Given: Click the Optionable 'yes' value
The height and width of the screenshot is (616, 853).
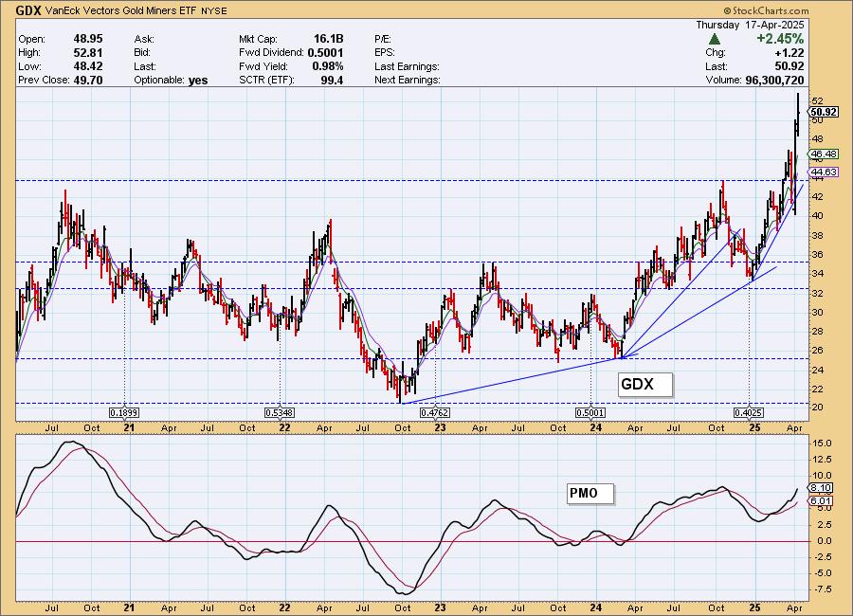Looking at the screenshot, I should (198, 80).
